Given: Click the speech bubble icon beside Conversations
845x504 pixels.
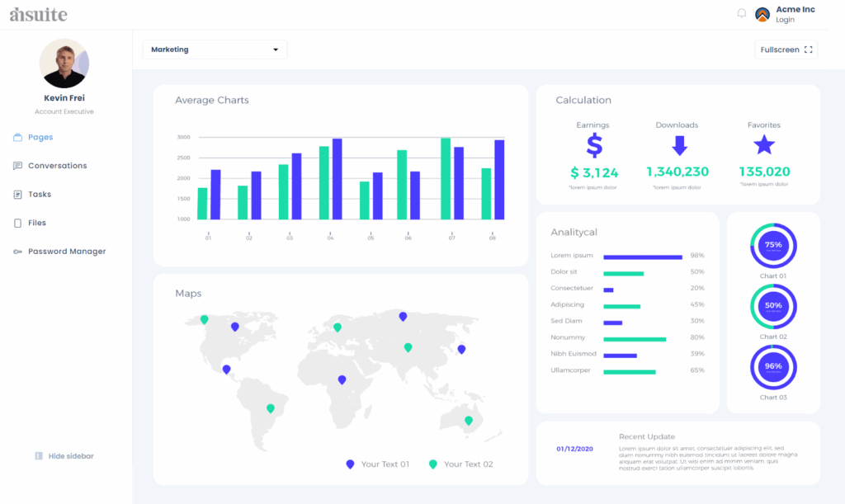Looking at the screenshot, I should [17, 166].
